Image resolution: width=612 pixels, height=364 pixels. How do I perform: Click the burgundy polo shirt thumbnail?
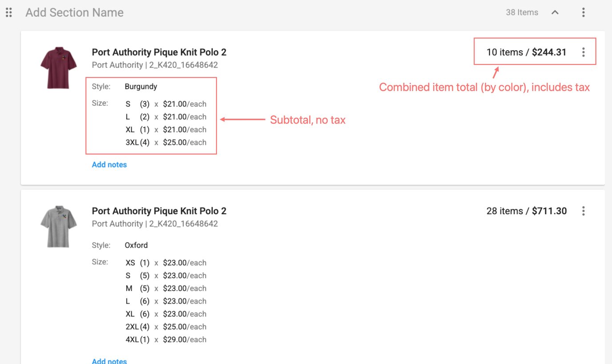58,68
